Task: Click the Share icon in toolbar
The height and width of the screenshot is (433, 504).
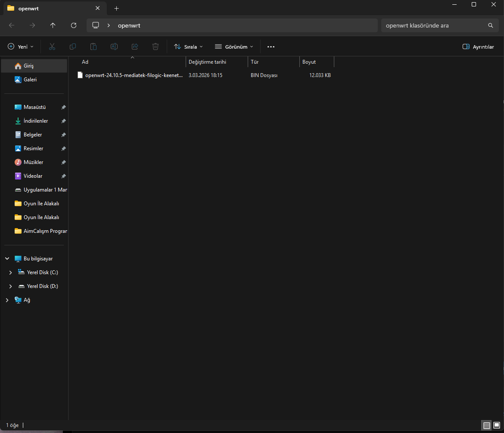Action: click(x=135, y=46)
